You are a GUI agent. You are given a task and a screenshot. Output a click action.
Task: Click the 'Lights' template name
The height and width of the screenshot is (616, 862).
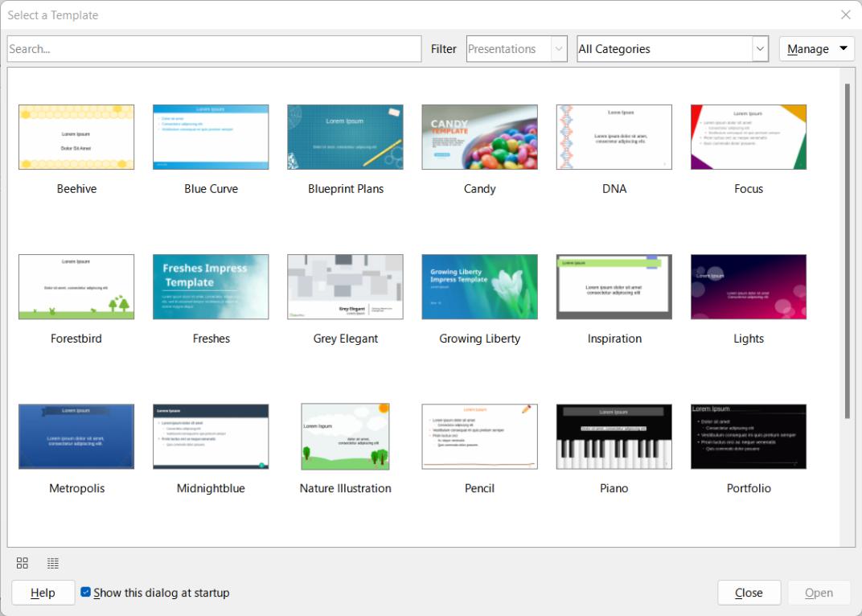click(749, 339)
